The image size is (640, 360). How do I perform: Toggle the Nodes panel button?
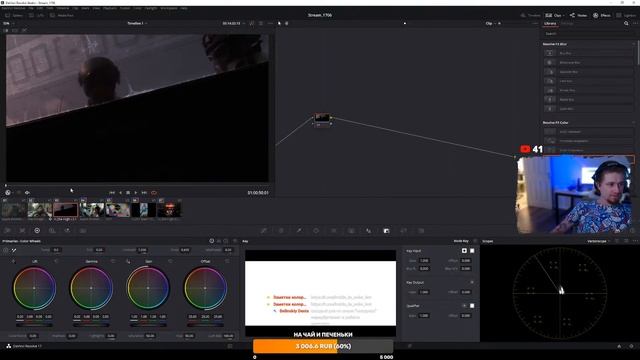click(x=578, y=15)
